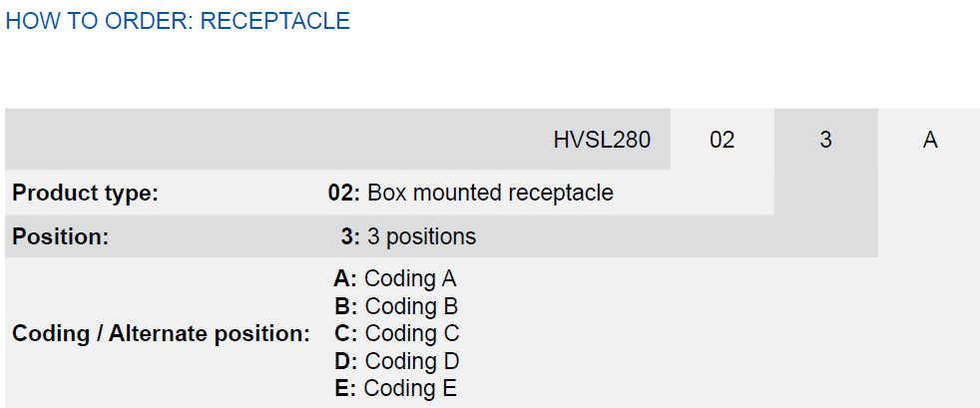
Task: Select the Coding / Alternate position label
Action: (162, 333)
